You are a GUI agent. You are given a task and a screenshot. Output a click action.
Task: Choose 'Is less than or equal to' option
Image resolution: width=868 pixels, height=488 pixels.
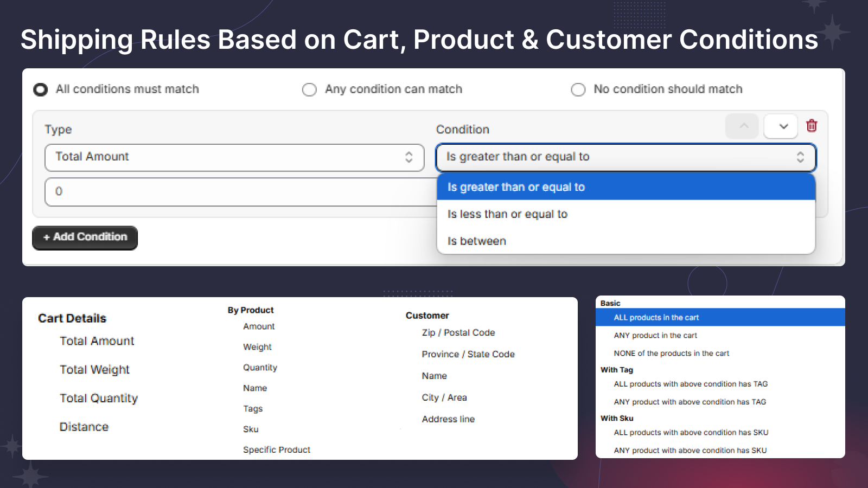point(626,214)
